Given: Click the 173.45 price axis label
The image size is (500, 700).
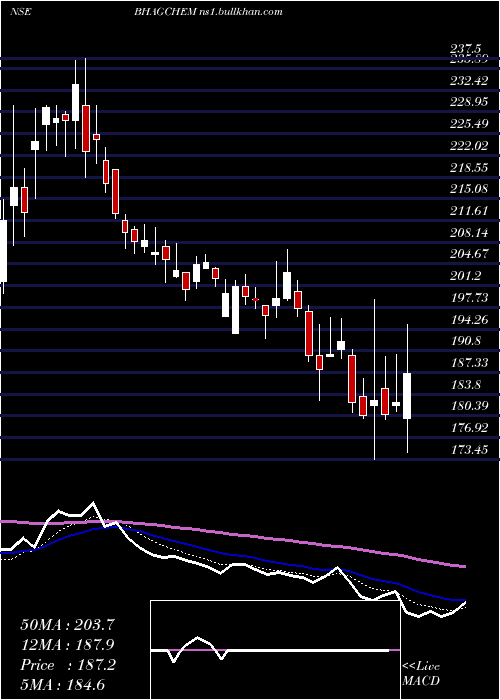Looking at the screenshot, I should 469,449.
